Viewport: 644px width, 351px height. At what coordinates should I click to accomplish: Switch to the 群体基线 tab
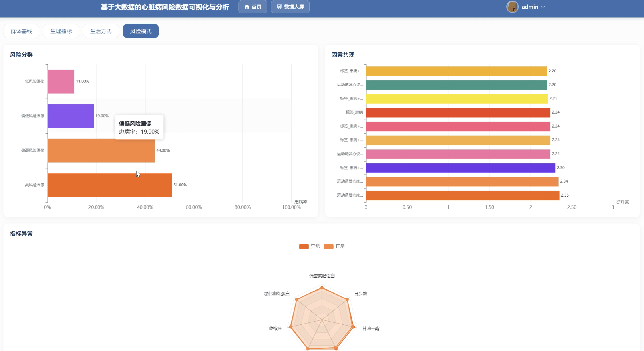21,31
